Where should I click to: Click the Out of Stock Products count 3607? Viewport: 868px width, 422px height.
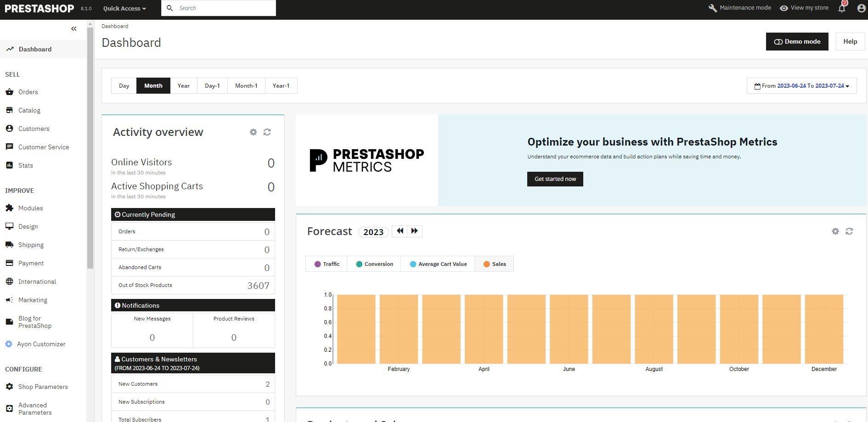258,286
